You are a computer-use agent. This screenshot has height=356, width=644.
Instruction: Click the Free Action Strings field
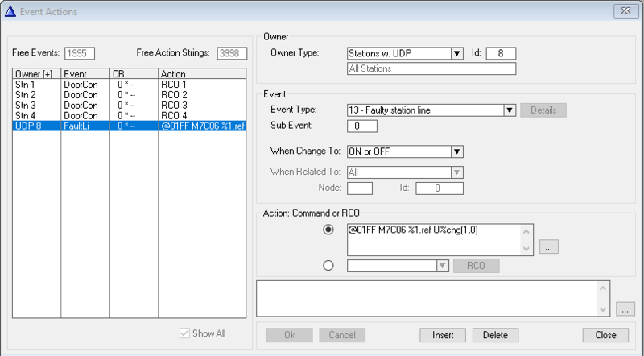232,53
